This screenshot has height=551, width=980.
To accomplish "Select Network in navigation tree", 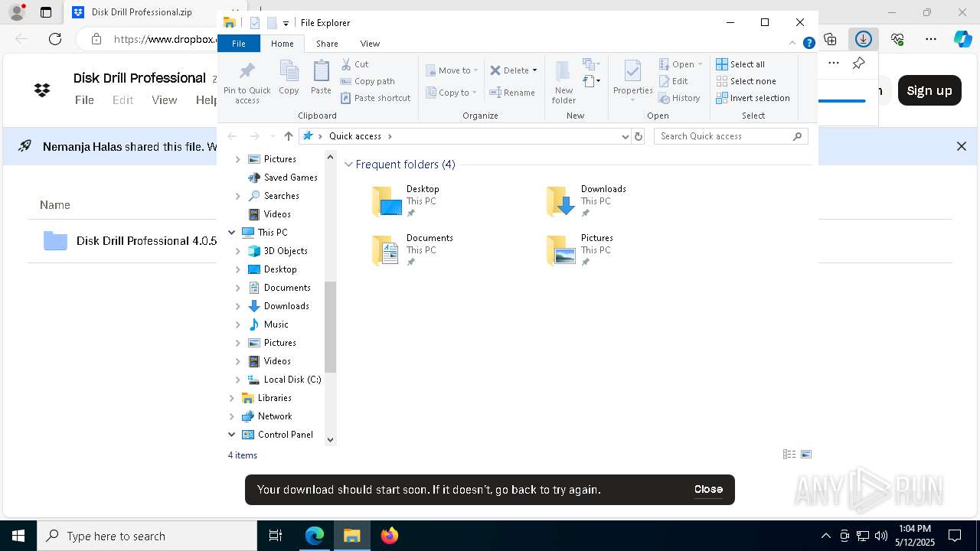I will pos(275,416).
